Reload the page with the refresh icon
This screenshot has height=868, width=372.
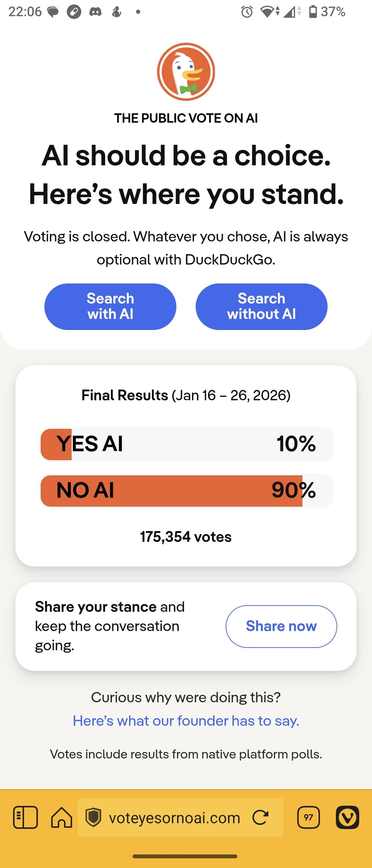[x=260, y=817]
